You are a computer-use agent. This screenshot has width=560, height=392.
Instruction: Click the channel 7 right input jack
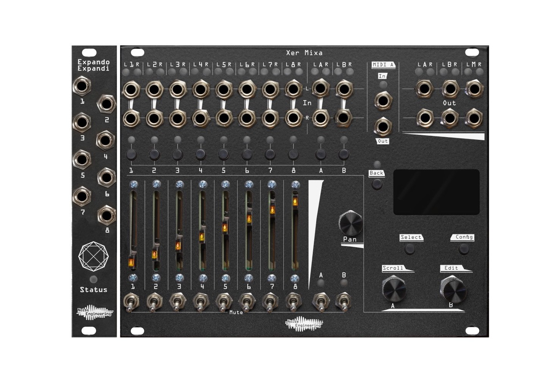270,118
